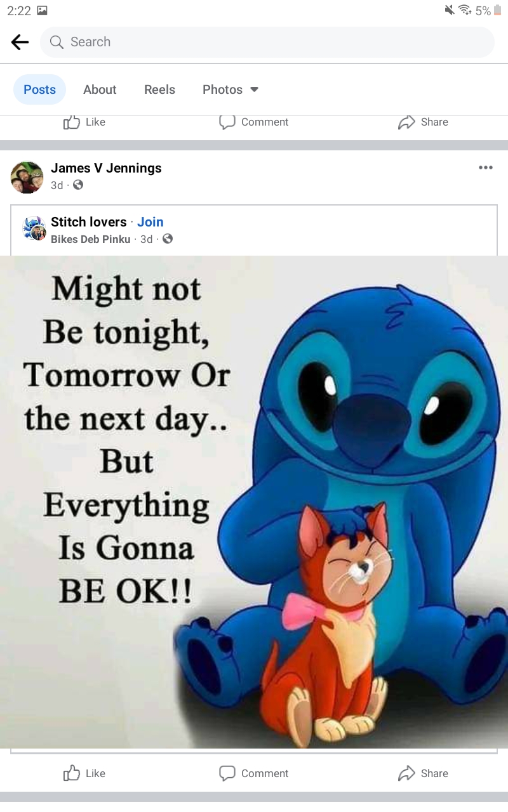Open the Stitch and cat meme image

(x=254, y=502)
